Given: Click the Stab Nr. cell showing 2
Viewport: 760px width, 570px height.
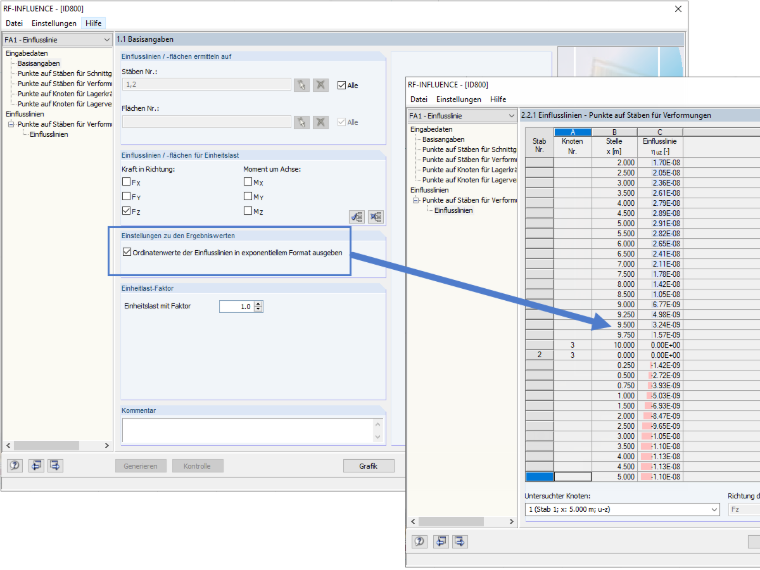Looking at the screenshot, I should pyautogui.click(x=539, y=355).
